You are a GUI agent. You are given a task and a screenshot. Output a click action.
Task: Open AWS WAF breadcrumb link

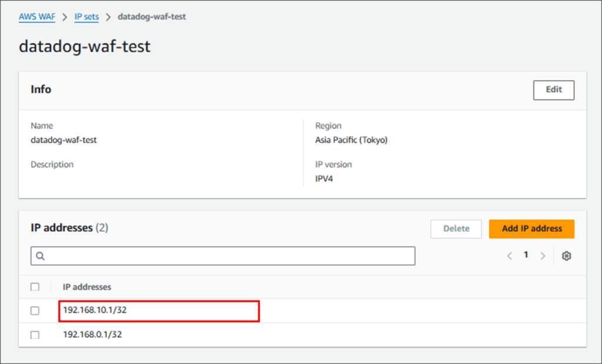point(37,17)
